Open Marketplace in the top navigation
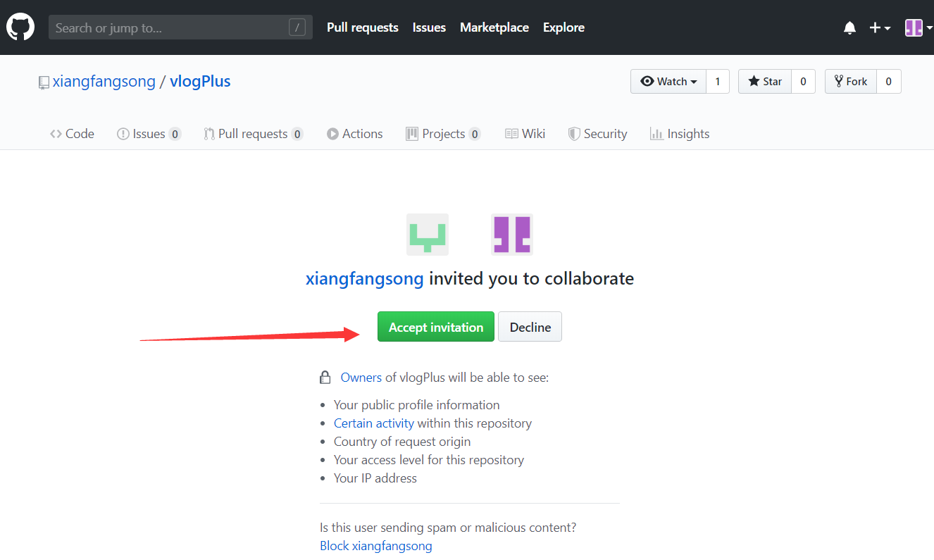Viewport: 934px width, 560px height. tap(494, 27)
